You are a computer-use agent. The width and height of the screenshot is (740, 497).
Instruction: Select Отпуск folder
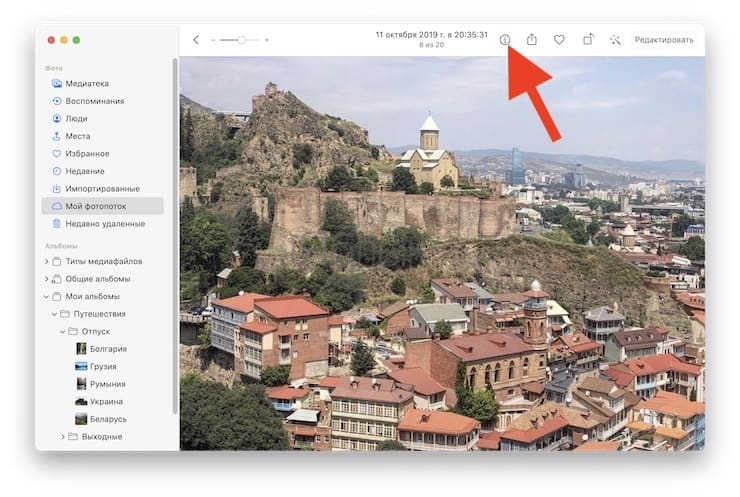[96, 331]
